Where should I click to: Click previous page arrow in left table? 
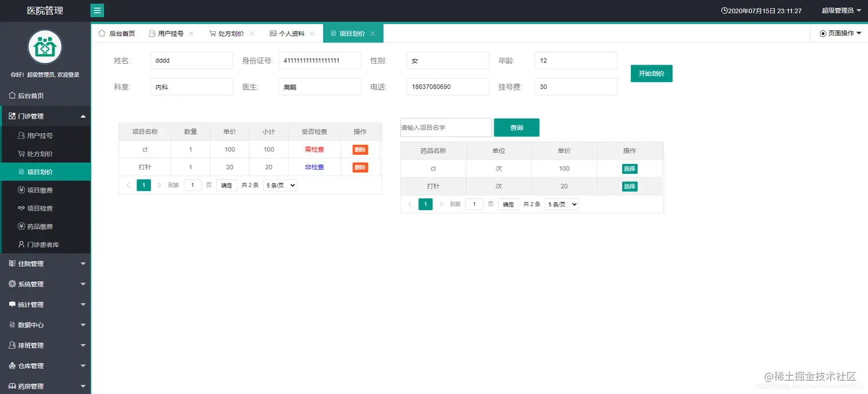tap(128, 185)
